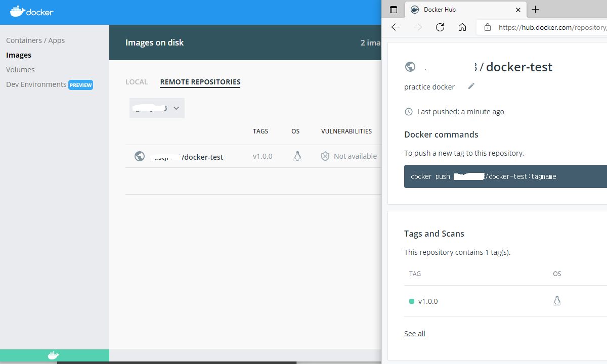Click the docker-test repository title on Docker Hub

point(519,67)
